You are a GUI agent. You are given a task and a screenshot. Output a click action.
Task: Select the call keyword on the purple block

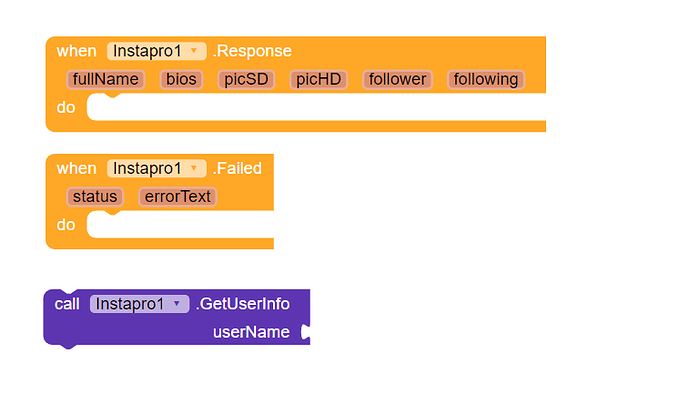click(67, 304)
